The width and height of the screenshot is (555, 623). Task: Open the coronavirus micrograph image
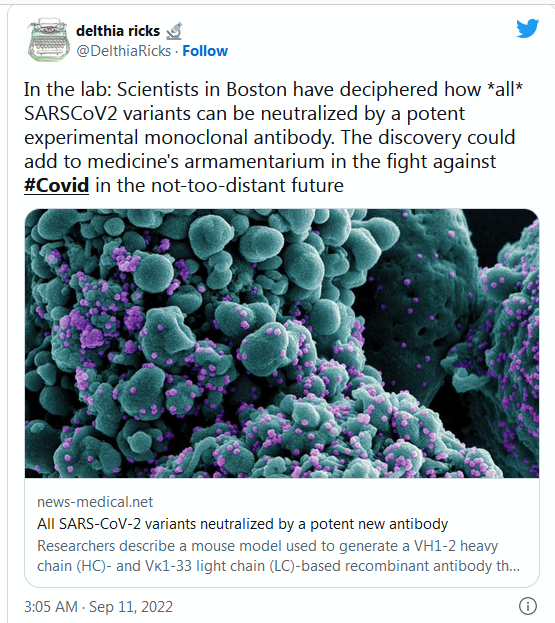coord(282,343)
